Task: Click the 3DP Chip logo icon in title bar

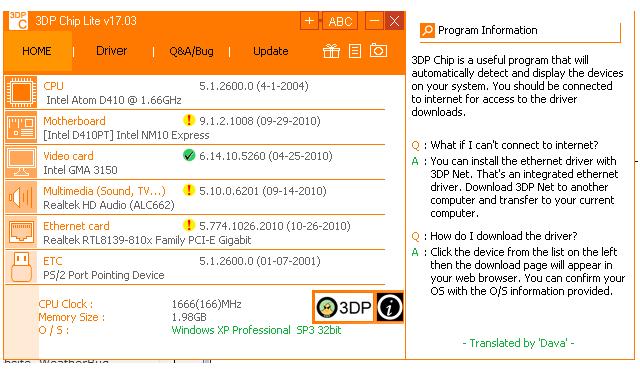Action: click(18, 20)
